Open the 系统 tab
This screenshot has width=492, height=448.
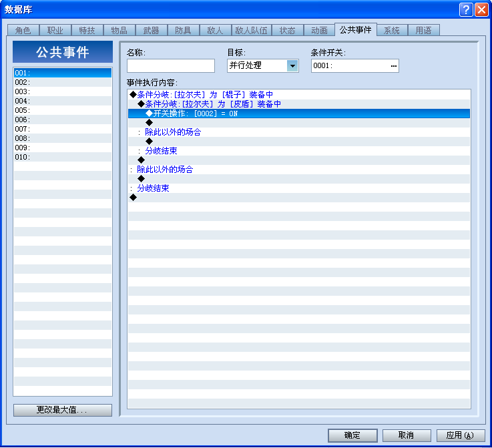pos(392,31)
